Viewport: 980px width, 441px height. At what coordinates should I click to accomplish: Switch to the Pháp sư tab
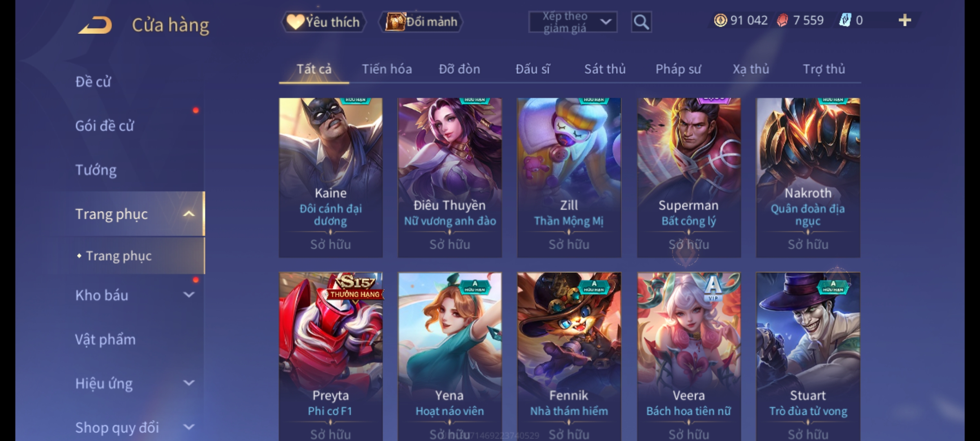[678, 69]
